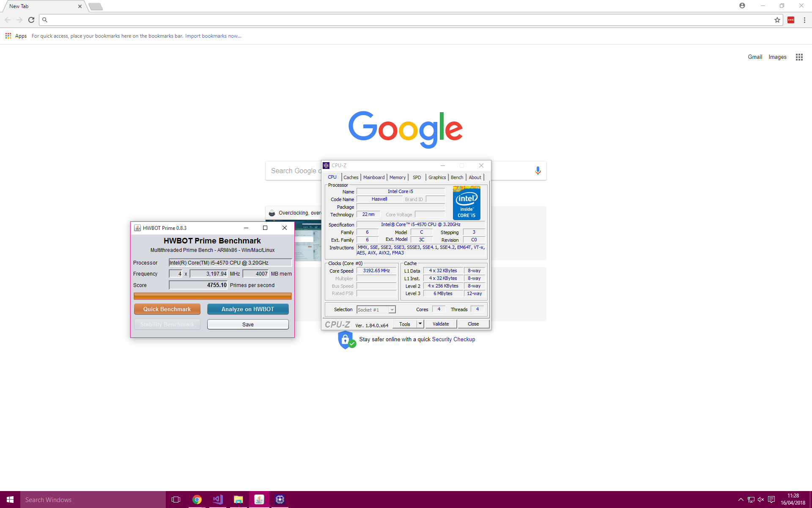
Task: Select the CPU tab in CPU-Z
Action: tap(332, 177)
